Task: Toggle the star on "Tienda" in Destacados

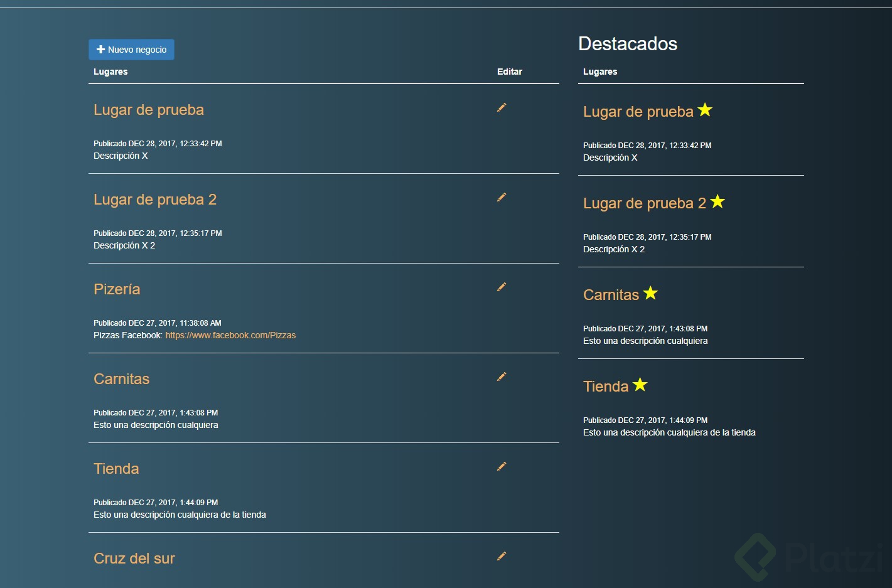Action: point(640,384)
